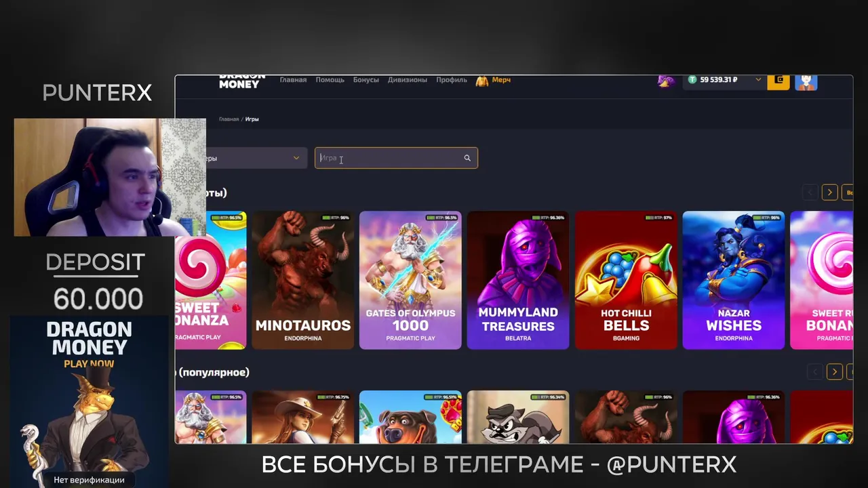
Task: Open the Главная menu item
Action: [x=293, y=80]
